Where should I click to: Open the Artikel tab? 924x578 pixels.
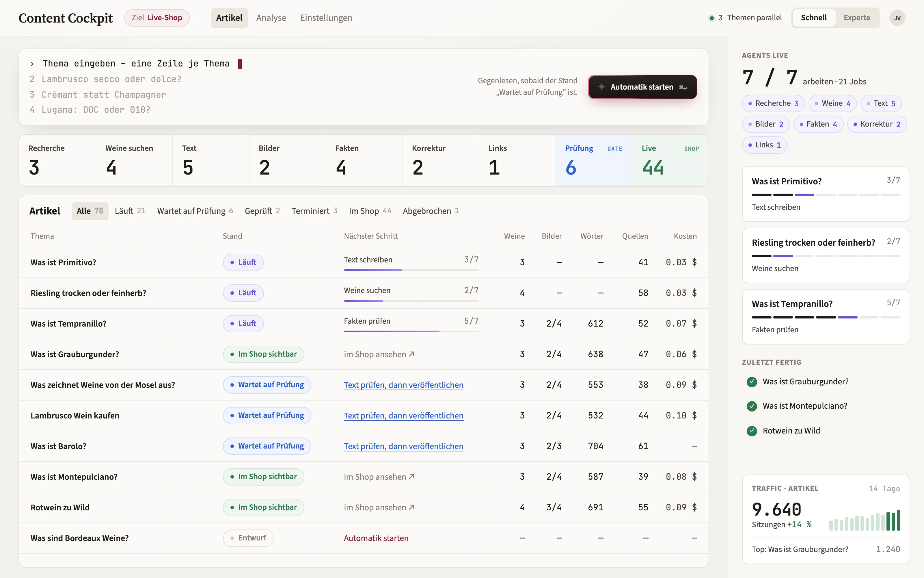229,18
